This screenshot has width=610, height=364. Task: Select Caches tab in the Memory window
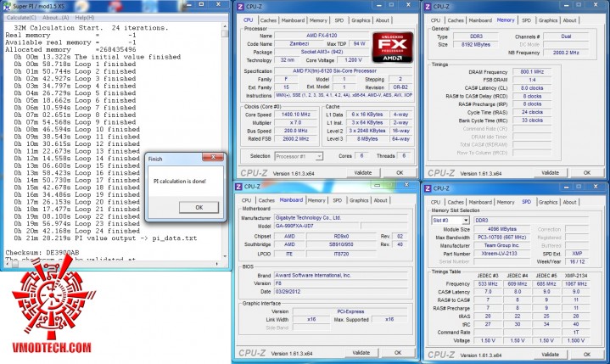tap(456, 20)
